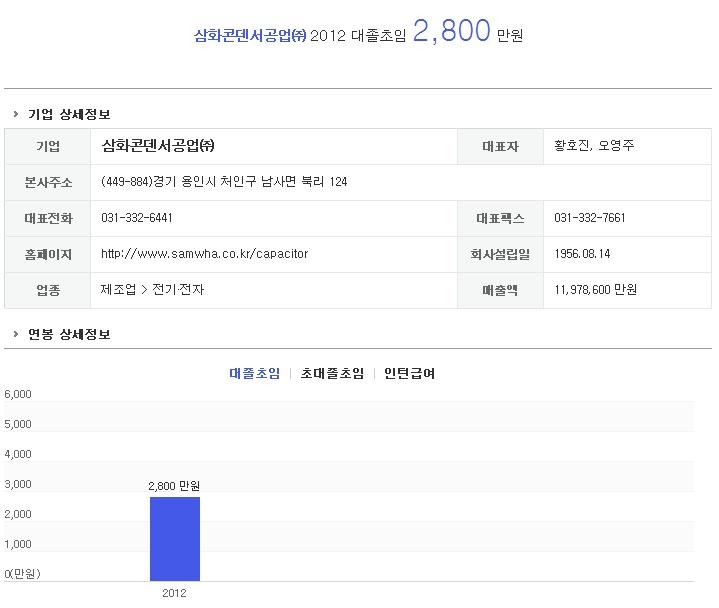Click the 3,000 y-axis label

click(x=18, y=484)
